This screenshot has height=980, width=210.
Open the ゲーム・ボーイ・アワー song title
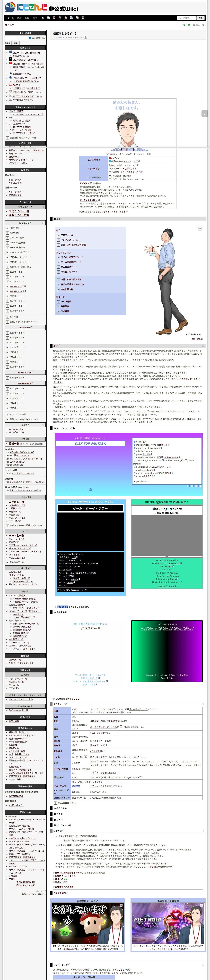(x=90, y=508)
